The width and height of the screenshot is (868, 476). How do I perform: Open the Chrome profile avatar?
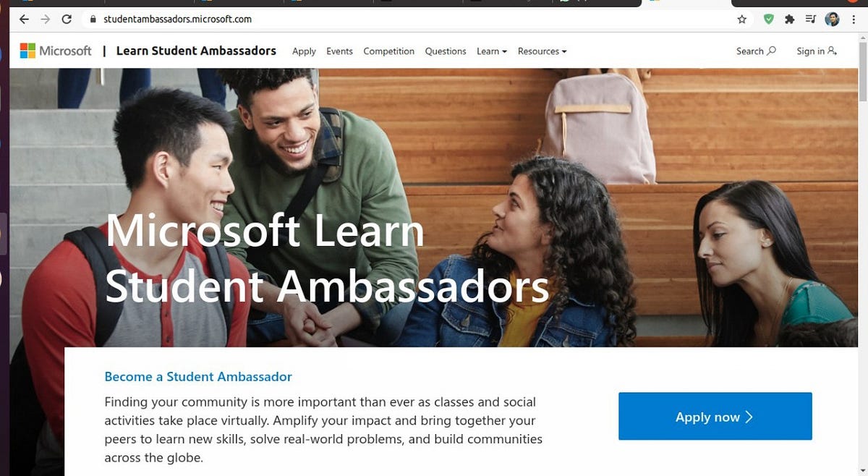pyautogui.click(x=832, y=20)
